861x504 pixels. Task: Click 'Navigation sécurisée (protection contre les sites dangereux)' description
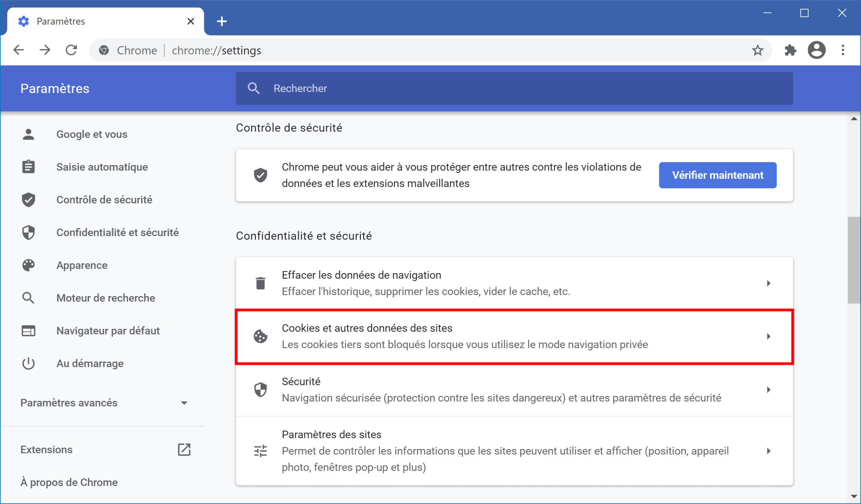point(501,397)
